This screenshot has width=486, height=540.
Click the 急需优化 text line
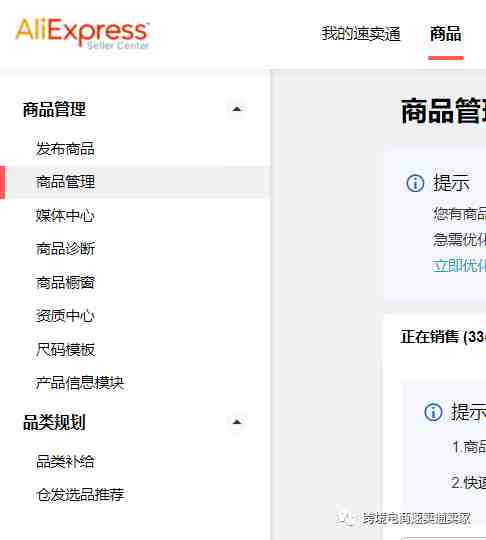(459, 240)
